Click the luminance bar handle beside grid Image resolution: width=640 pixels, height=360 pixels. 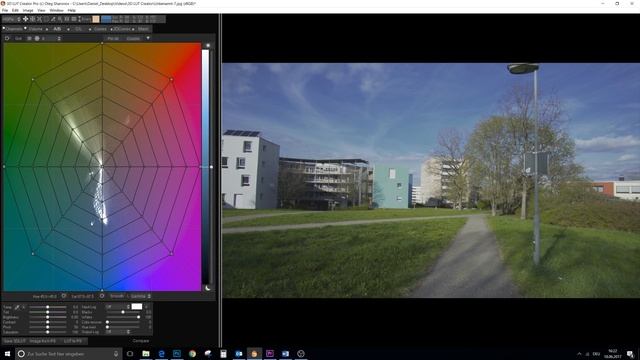tap(211, 167)
